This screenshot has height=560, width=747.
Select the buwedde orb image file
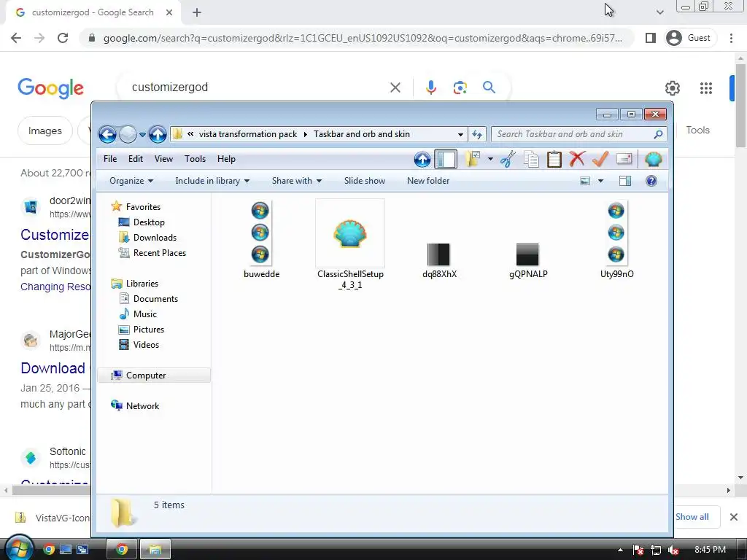coord(261,241)
